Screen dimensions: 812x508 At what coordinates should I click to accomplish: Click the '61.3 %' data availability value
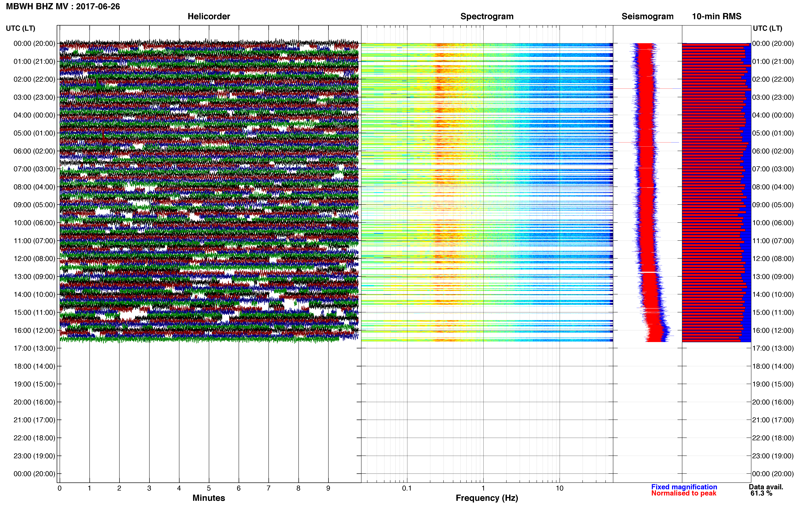pos(761,493)
